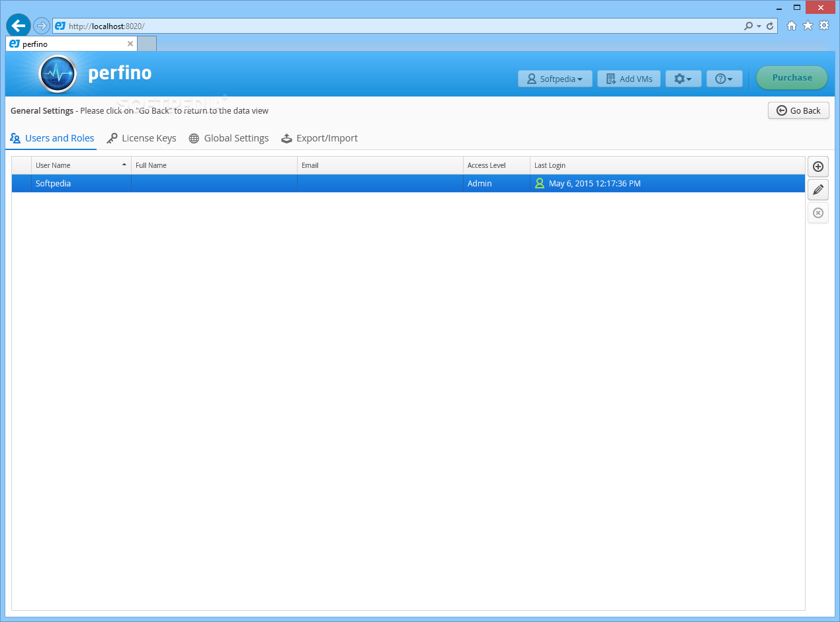Select the Softpedia user name cell
The width and height of the screenshot is (840, 622).
(81, 184)
